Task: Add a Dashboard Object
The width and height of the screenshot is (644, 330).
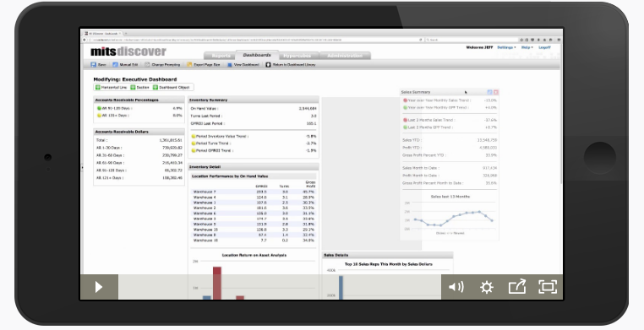Action: [x=172, y=87]
